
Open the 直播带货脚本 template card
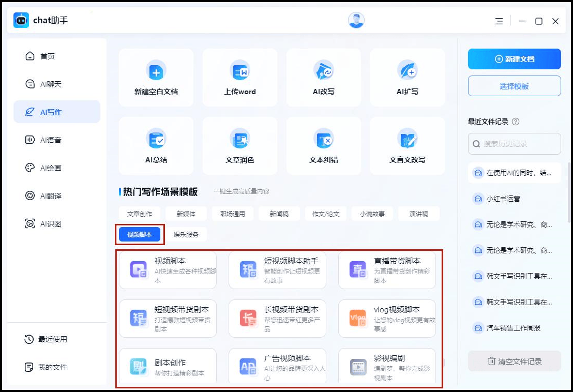tap(387, 270)
